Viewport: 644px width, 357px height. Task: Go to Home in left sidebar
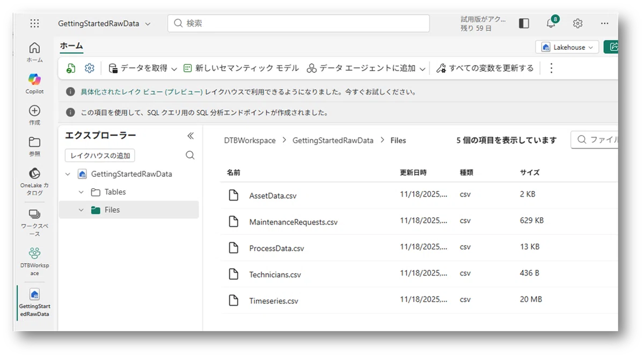pyautogui.click(x=34, y=52)
